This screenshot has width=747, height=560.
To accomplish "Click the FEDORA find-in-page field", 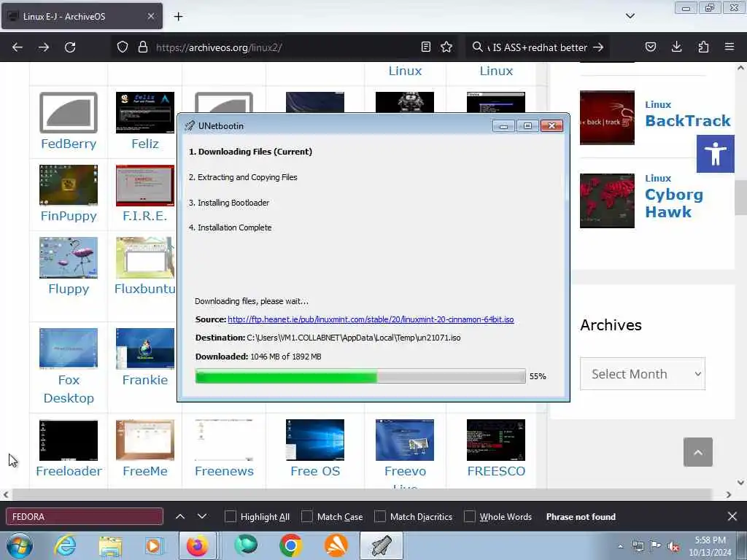I will click(x=85, y=517).
